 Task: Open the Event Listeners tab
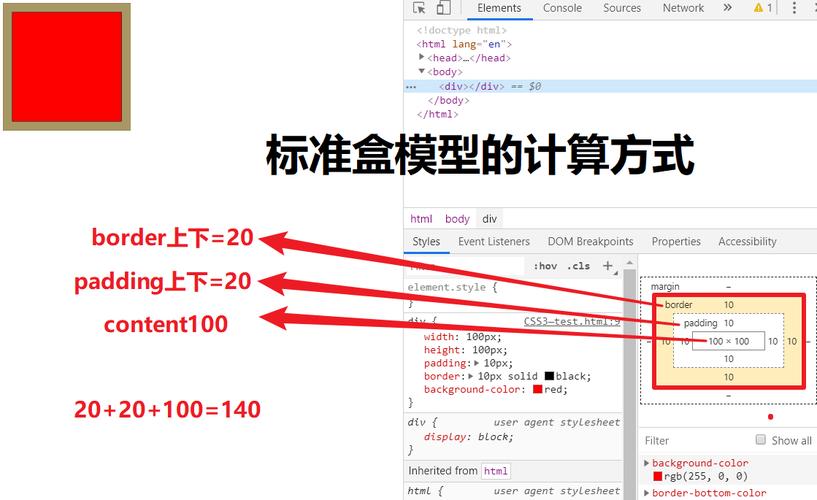point(494,242)
